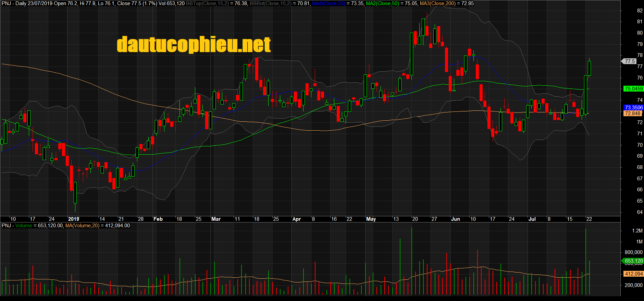Select the BBBot(Close,15,2) indicator label
Image resolution: width=644 pixels, height=301 pixels.
coord(270,3)
